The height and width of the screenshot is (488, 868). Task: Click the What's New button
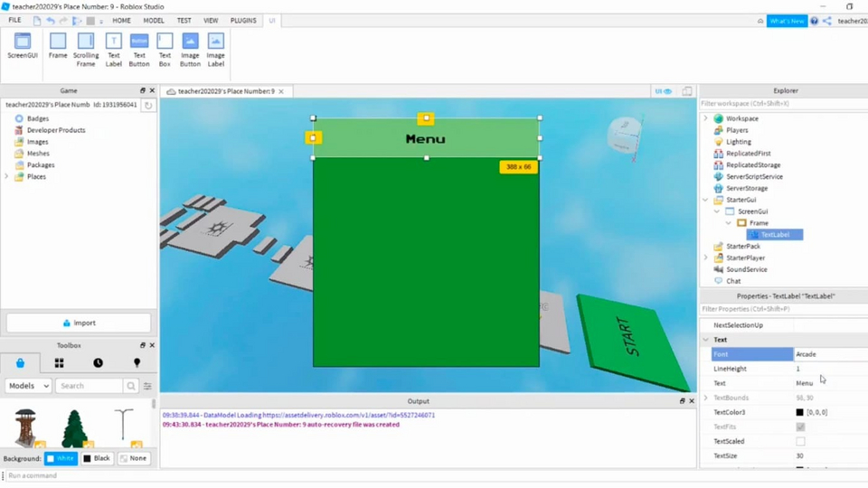[787, 21]
